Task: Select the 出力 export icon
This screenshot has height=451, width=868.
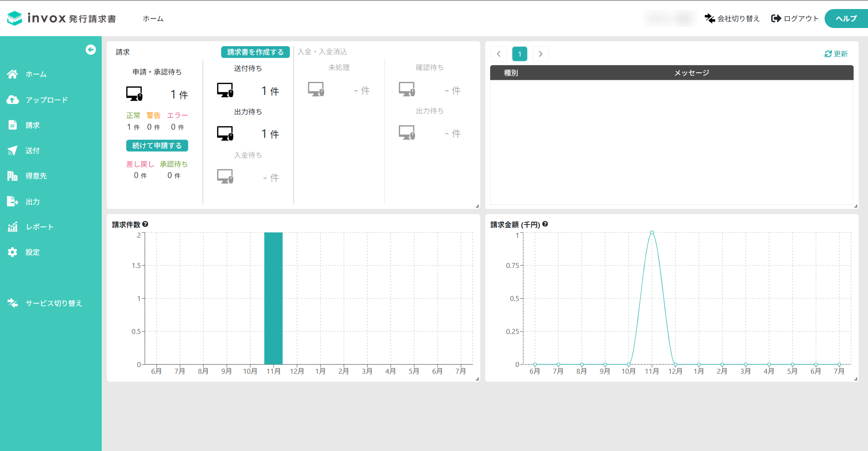Action: (13, 202)
